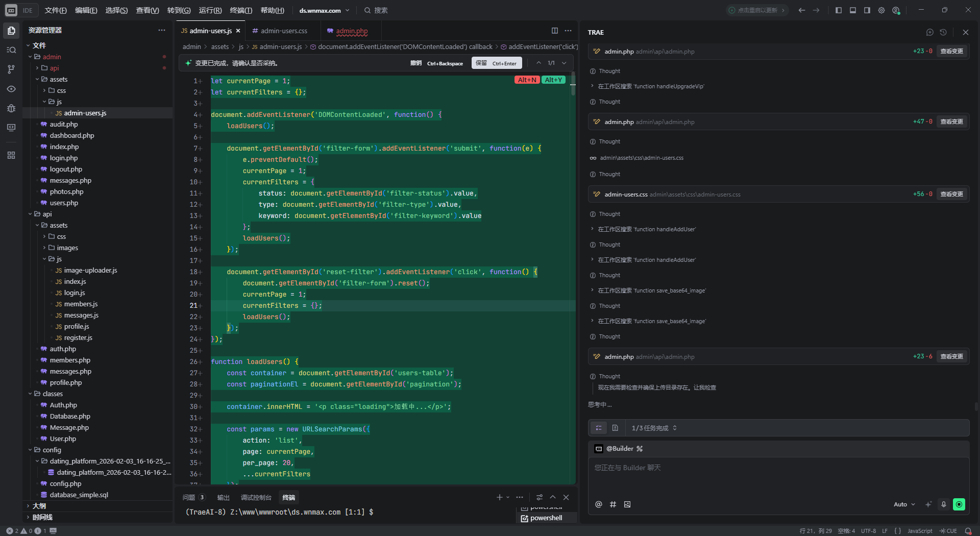Open chat history in TRAE panel
Viewport: 980px width, 536px height.
point(943,32)
